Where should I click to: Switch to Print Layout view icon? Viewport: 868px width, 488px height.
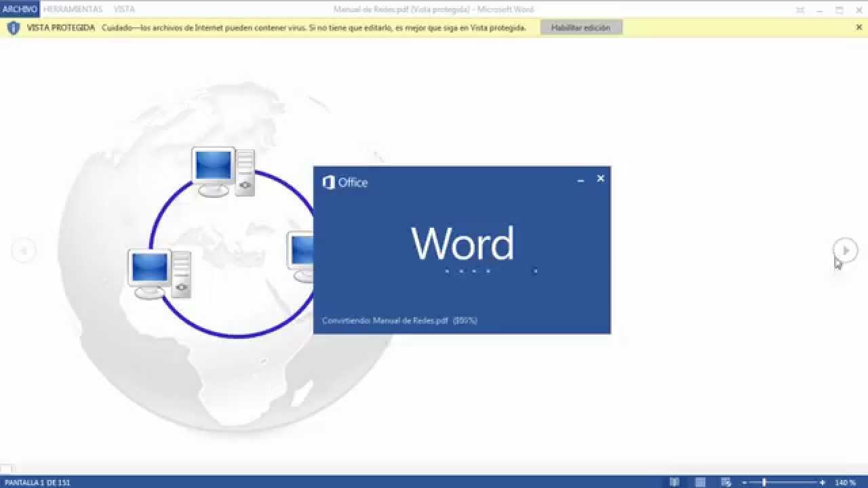coord(701,482)
